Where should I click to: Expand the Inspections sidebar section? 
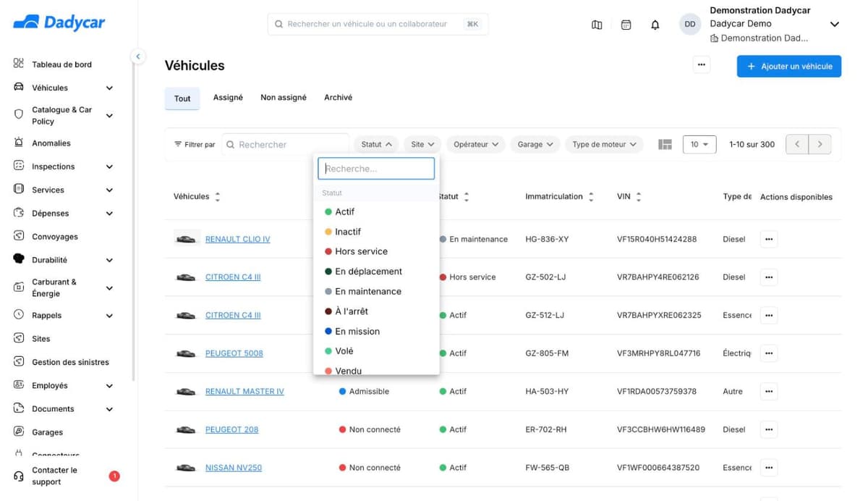point(109,167)
